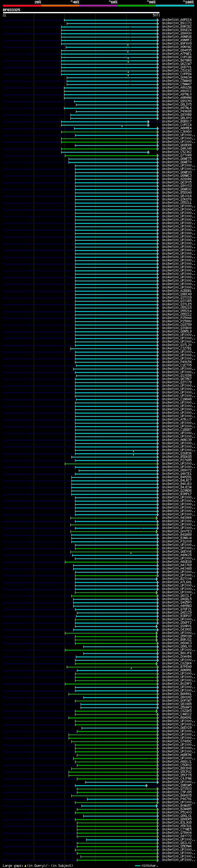Open hit UniRef100_Q84M35
The width and height of the screenshot is (197, 868).
pos(177,50)
